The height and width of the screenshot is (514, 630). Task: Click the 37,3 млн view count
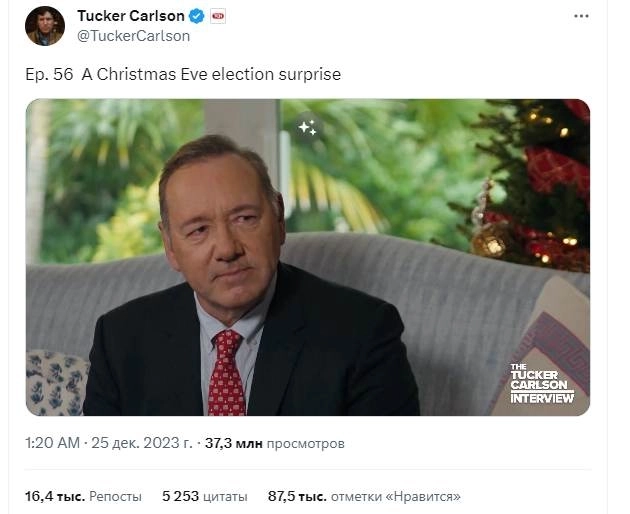233,443
